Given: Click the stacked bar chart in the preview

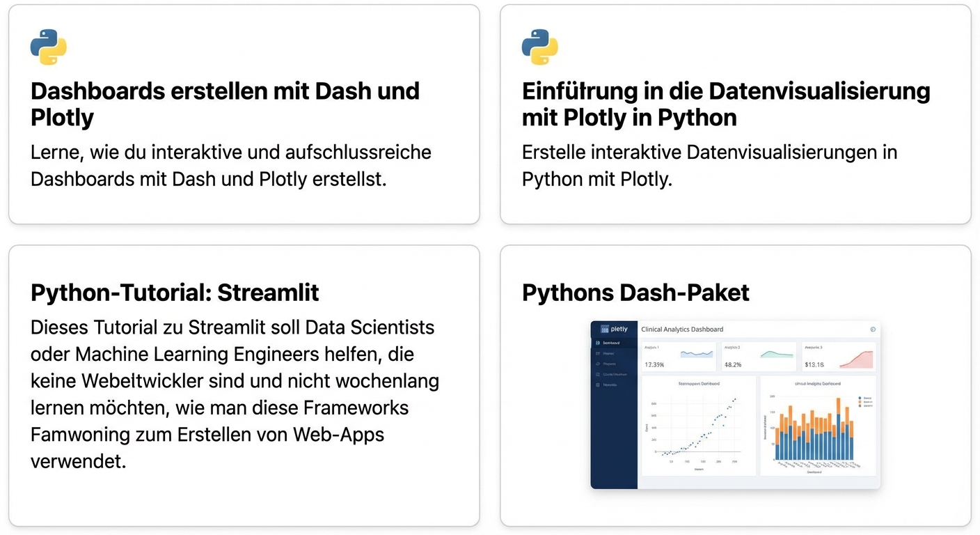Looking at the screenshot, I should point(814,434).
